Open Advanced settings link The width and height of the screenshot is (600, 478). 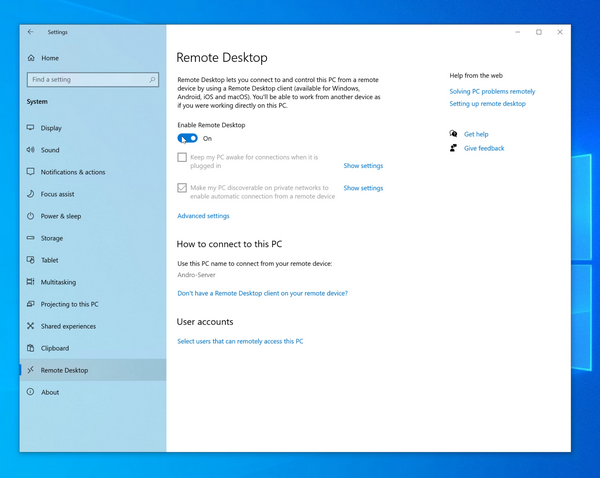pyautogui.click(x=203, y=216)
